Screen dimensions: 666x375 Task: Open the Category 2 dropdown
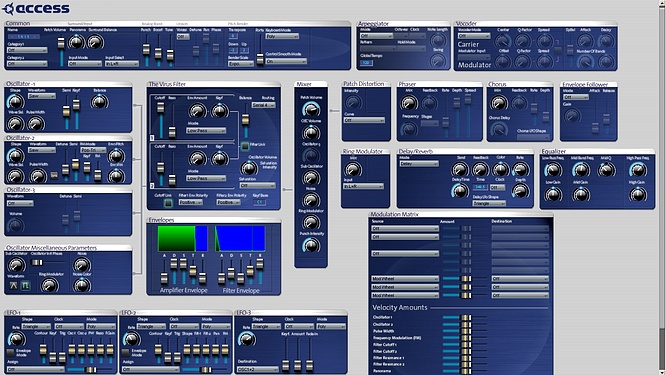click(x=27, y=64)
